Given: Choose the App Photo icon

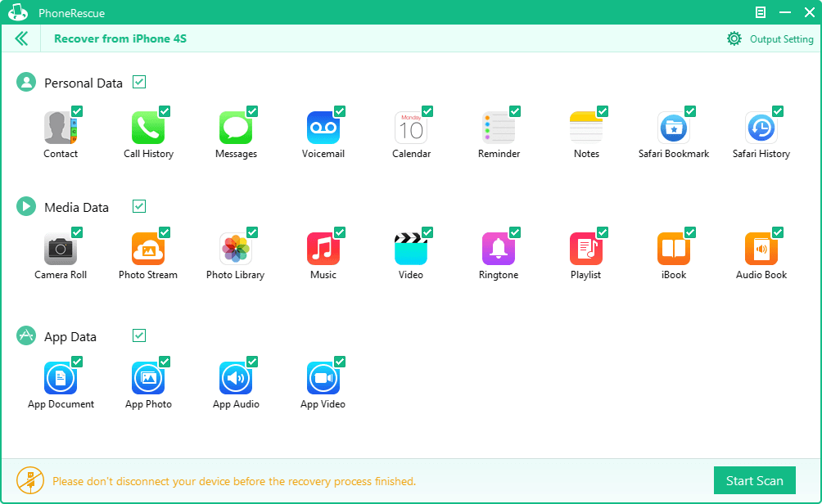Looking at the screenshot, I should [x=148, y=378].
